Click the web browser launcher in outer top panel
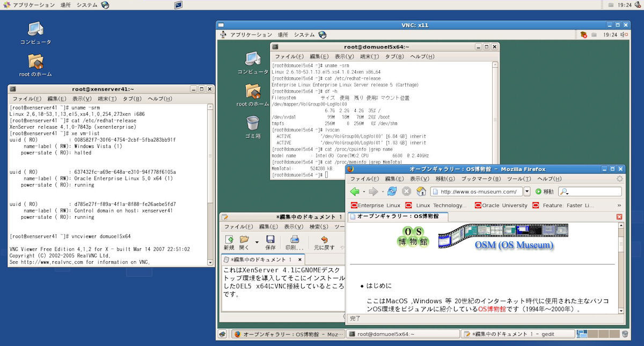The width and height of the screenshot is (644, 346). [x=105, y=5]
